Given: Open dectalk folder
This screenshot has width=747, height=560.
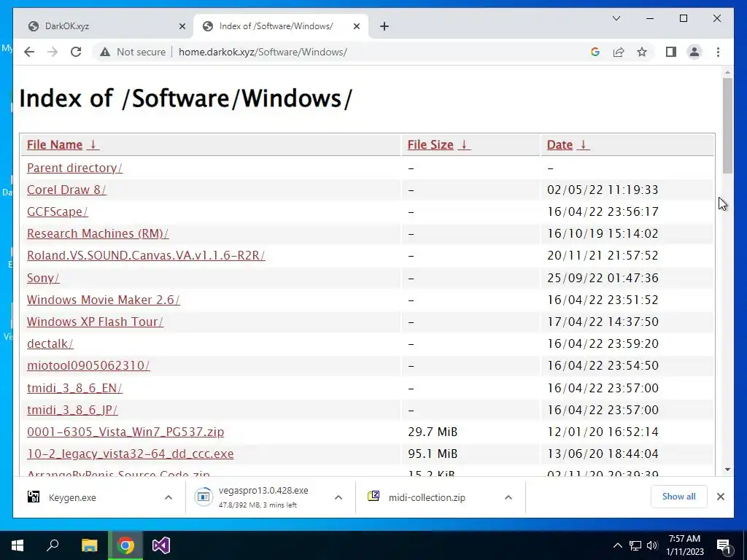Looking at the screenshot, I should click(50, 344).
